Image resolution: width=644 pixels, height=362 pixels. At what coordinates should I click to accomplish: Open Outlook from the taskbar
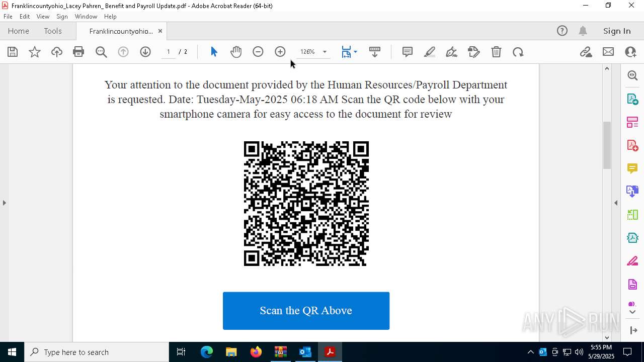(305, 352)
